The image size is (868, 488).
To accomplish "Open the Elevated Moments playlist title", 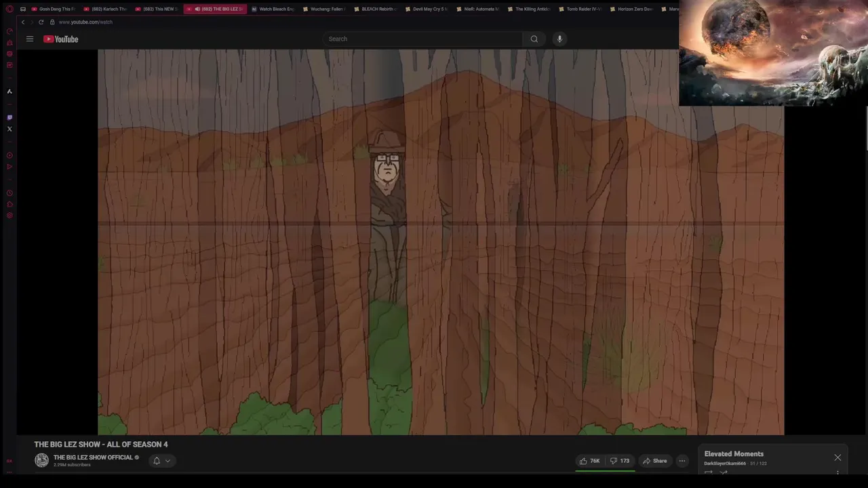I will [734, 454].
